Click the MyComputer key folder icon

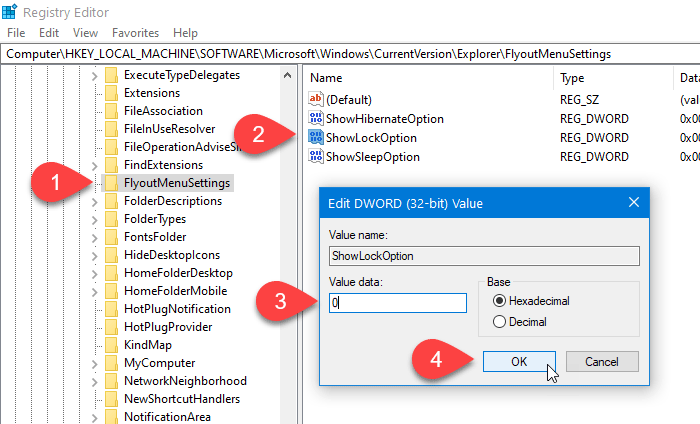[111, 363]
